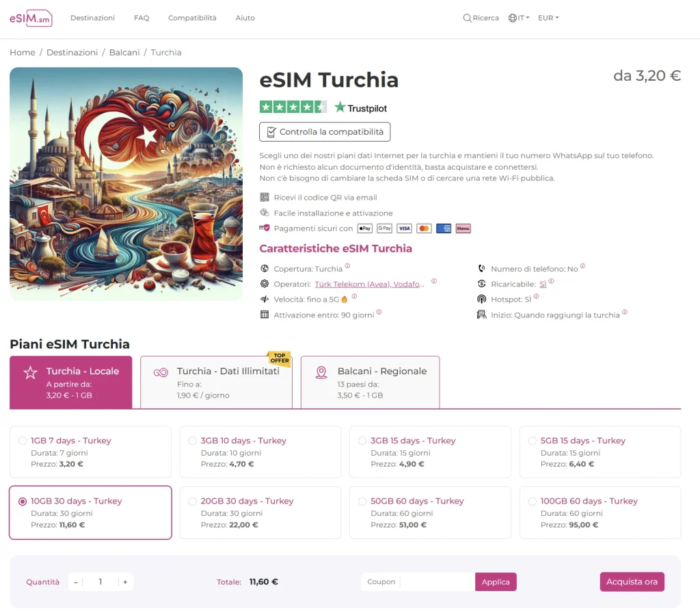Click the Coupon input field
Screen dimensions: 700x615
click(x=418, y=581)
